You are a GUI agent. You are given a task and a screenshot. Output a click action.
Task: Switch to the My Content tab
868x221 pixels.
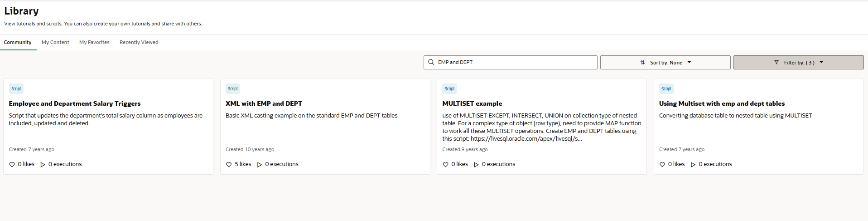click(55, 42)
